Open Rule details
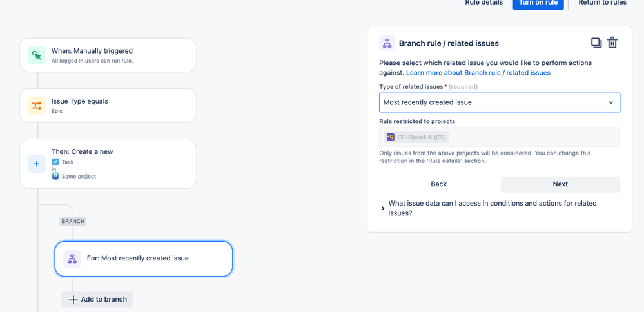The width and height of the screenshot is (644, 312). (483, 3)
